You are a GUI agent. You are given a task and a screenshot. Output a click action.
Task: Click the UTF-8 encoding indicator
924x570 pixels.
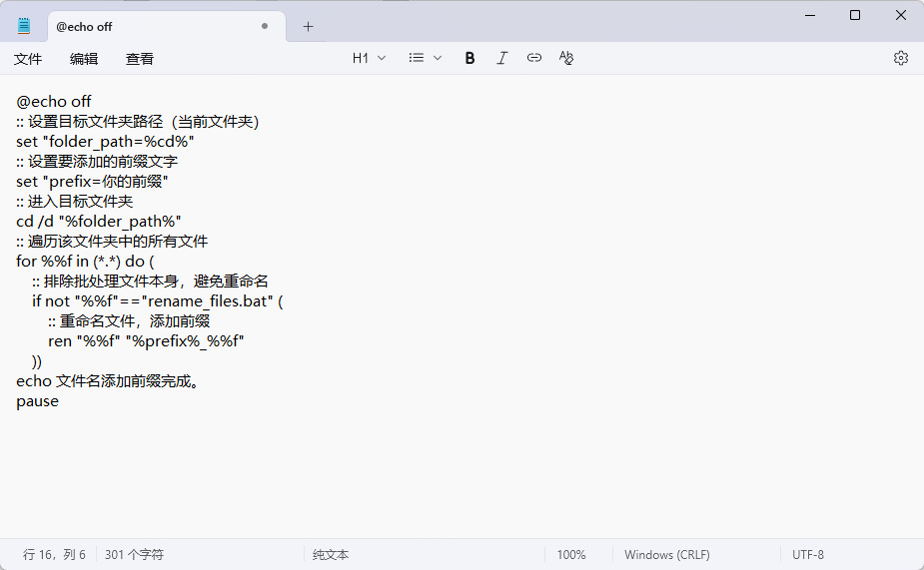pos(808,554)
